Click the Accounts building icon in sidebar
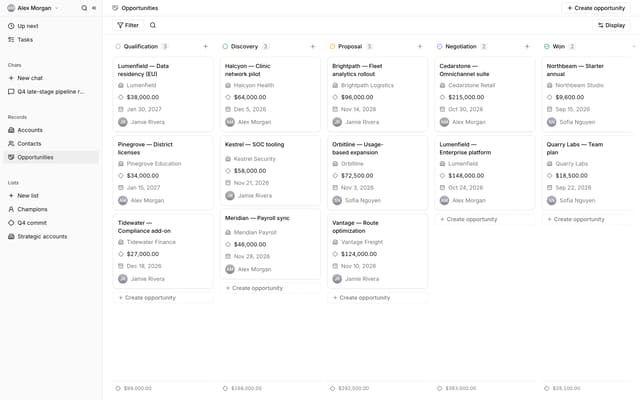The image size is (640, 400). [x=11, y=130]
